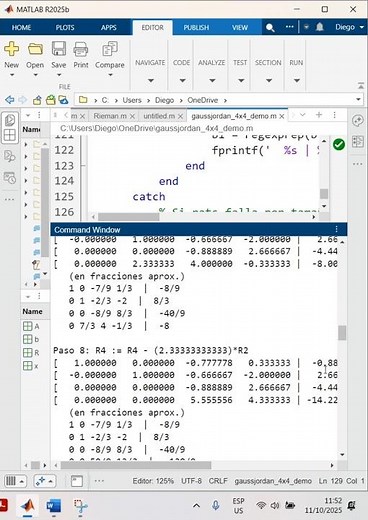Image resolution: width=368 pixels, height=520 pixels.
Task: Open the address bar history dropdown
Action: point(358,99)
